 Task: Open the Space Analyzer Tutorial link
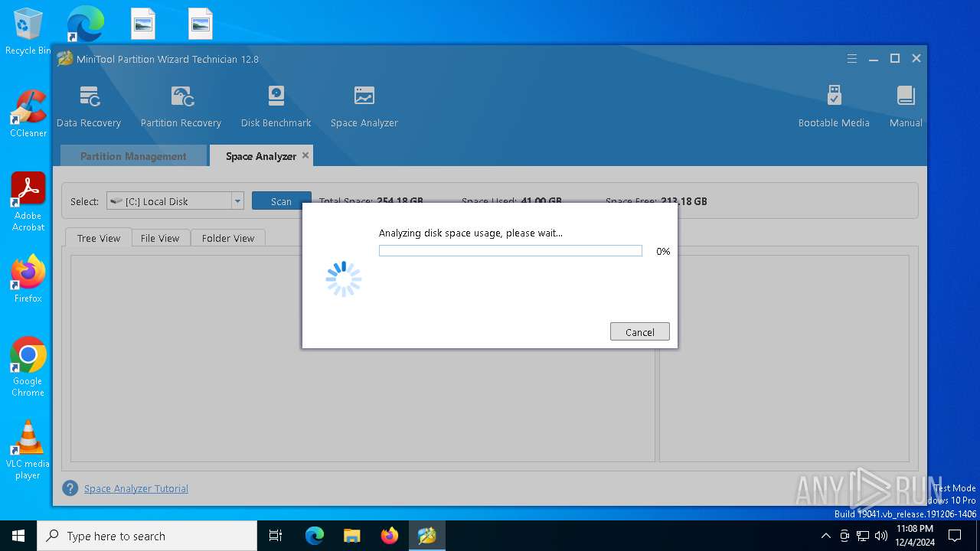136,488
